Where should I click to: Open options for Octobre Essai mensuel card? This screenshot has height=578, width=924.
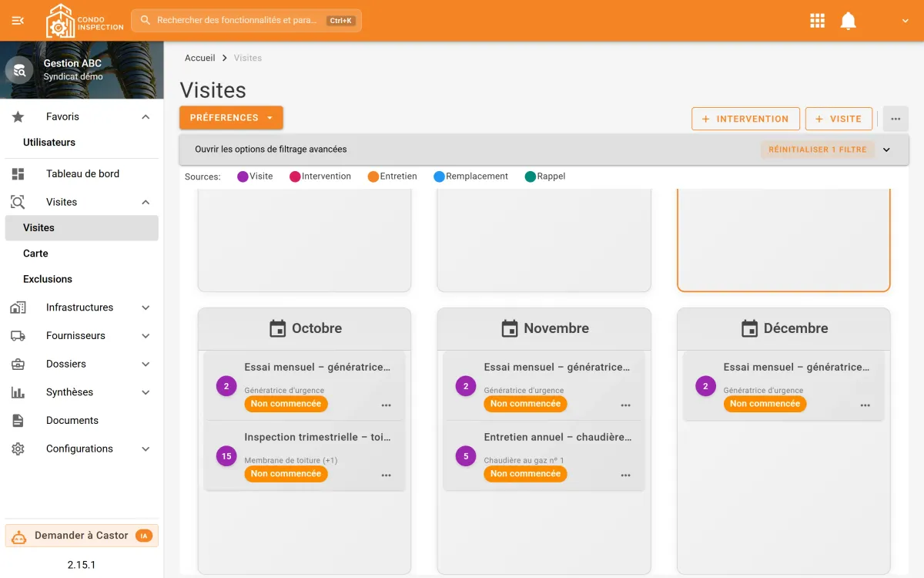(x=387, y=405)
